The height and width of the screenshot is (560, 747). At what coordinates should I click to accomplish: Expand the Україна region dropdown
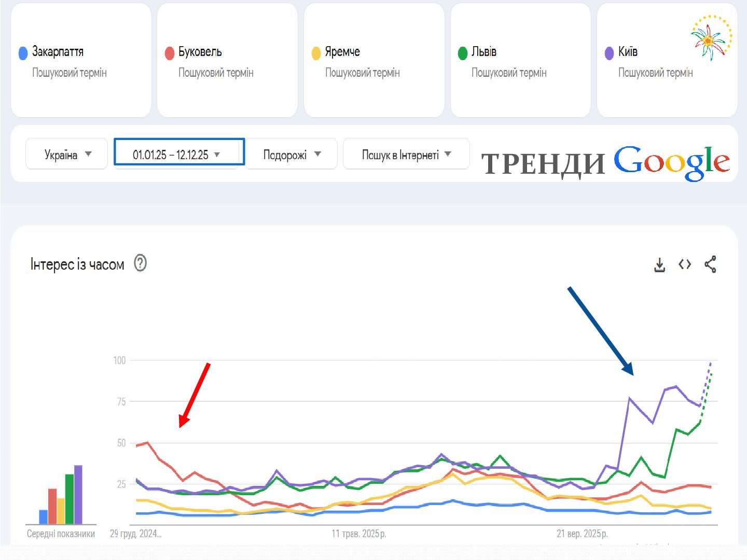(67, 154)
